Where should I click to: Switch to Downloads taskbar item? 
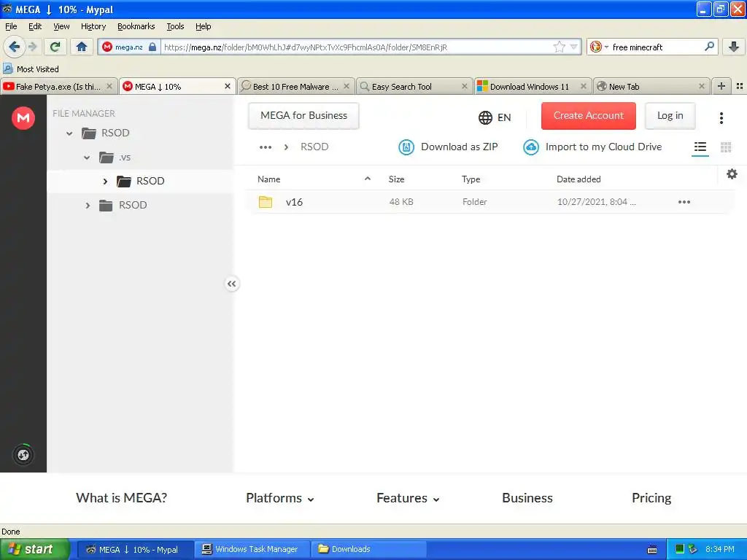coord(369,549)
